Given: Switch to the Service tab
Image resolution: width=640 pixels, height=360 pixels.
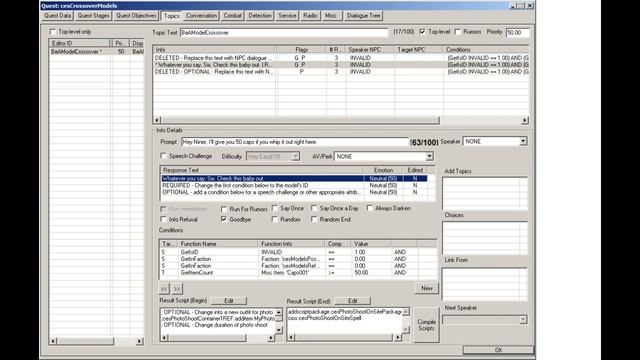Looking at the screenshot, I should click(x=287, y=16).
